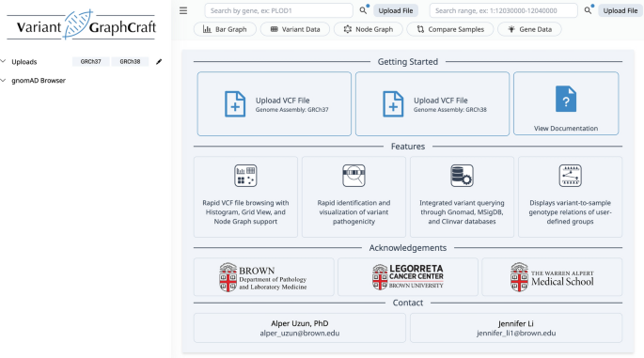Focus the Search by gene field
The width and height of the screenshot is (644, 358).
[279, 10]
